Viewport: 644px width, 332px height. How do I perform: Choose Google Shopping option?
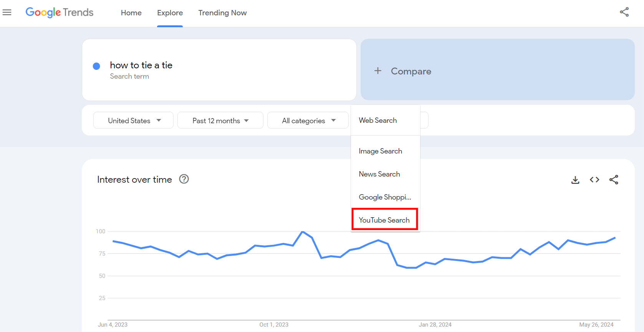[386, 197]
